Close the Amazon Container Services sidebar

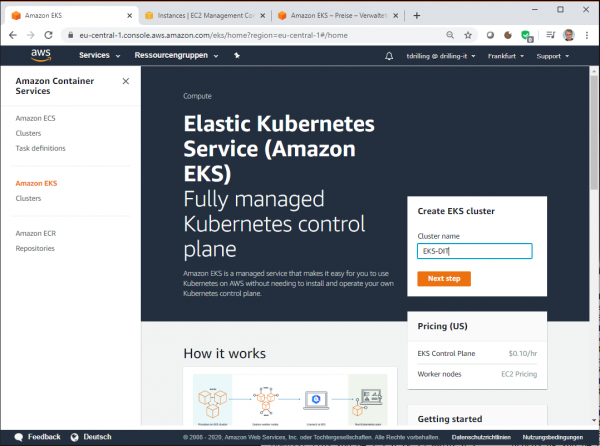(x=126, y=81)
